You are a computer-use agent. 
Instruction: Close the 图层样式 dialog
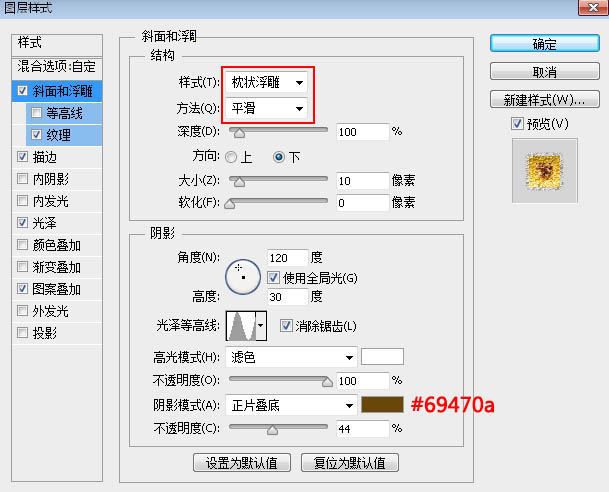pyautogui.click(x=593, y=7)
